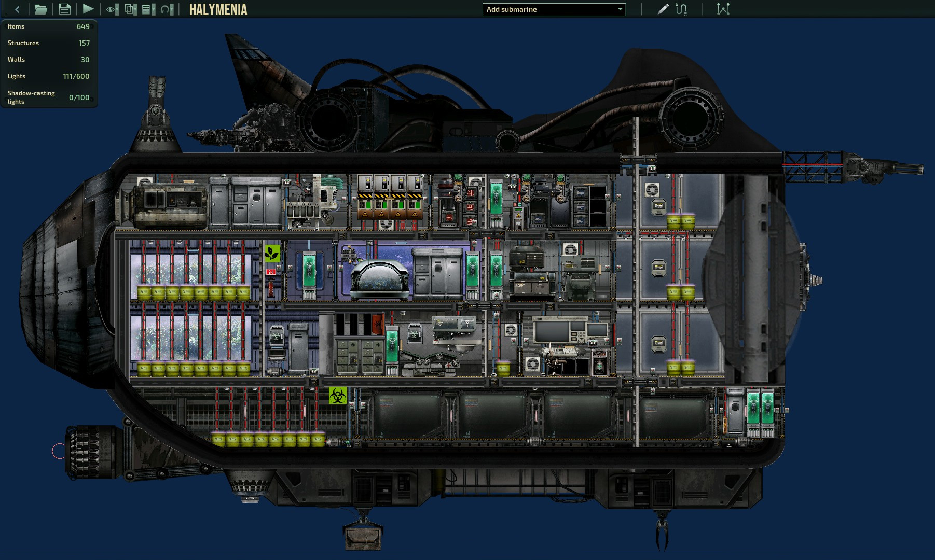935x560 pixels.
Task: Select the claw grabber beneath the hull
Action: pyautogui.click(x=662, y=530)
